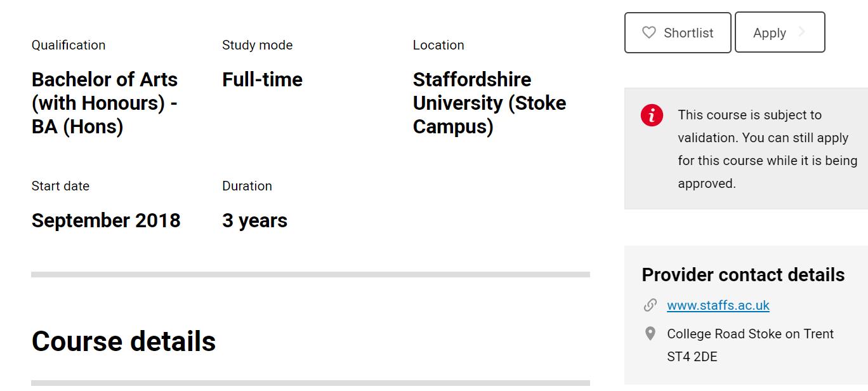The image size is (868, 391).
Task: Click the Course details heading
Action: click(x=124, y=341)
